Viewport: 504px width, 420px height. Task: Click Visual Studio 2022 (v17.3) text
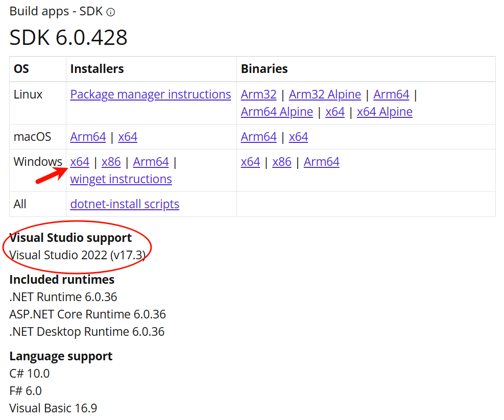click(x=78, y=256)
